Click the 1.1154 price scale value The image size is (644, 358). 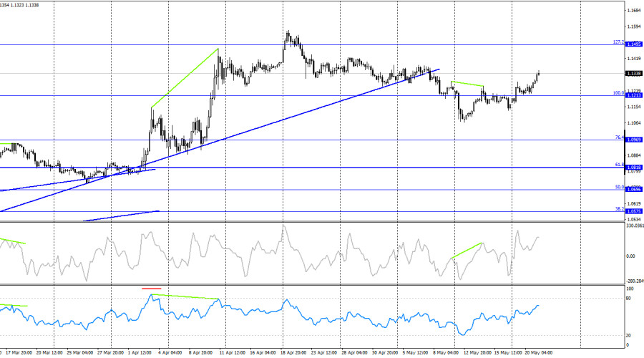point(634,107)
